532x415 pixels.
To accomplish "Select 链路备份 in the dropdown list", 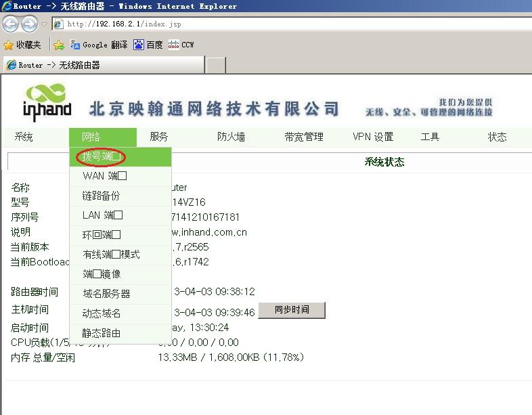I will click(101, 196).
